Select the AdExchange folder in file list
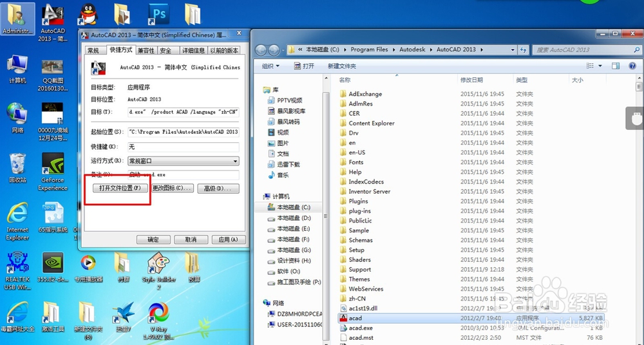The height and width of the screenshot is (345, 644). click(x=361, y=94)
